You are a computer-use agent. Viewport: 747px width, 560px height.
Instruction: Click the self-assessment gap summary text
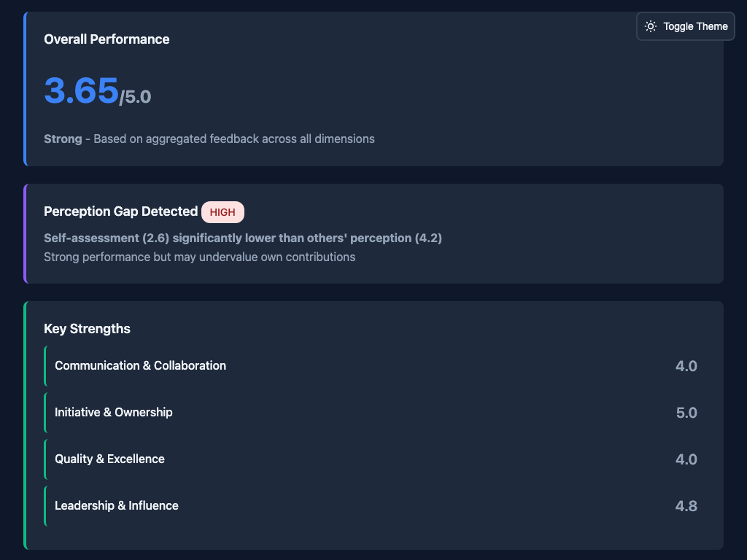[243, 238]
